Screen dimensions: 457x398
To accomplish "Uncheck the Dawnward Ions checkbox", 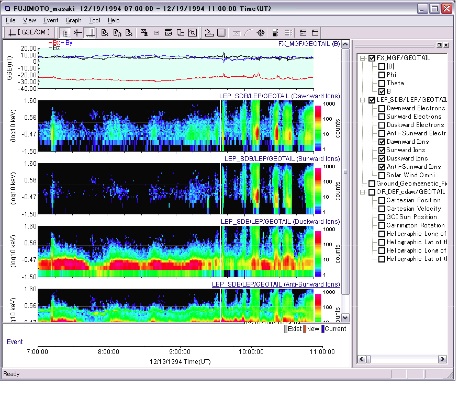I will (x=382, y=142).
